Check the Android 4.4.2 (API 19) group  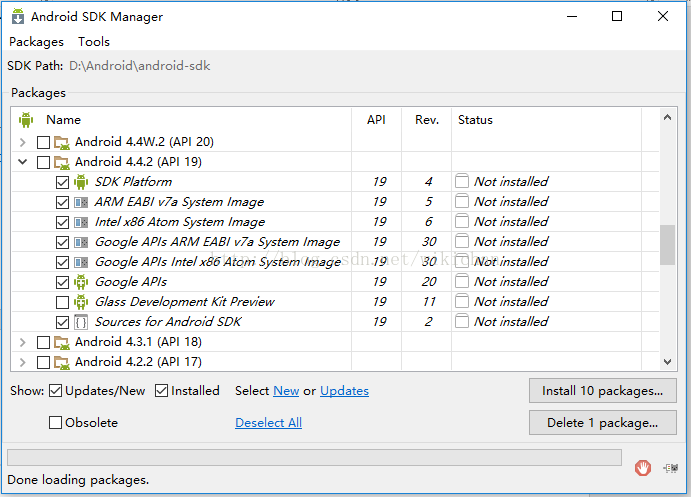point(43,162)
